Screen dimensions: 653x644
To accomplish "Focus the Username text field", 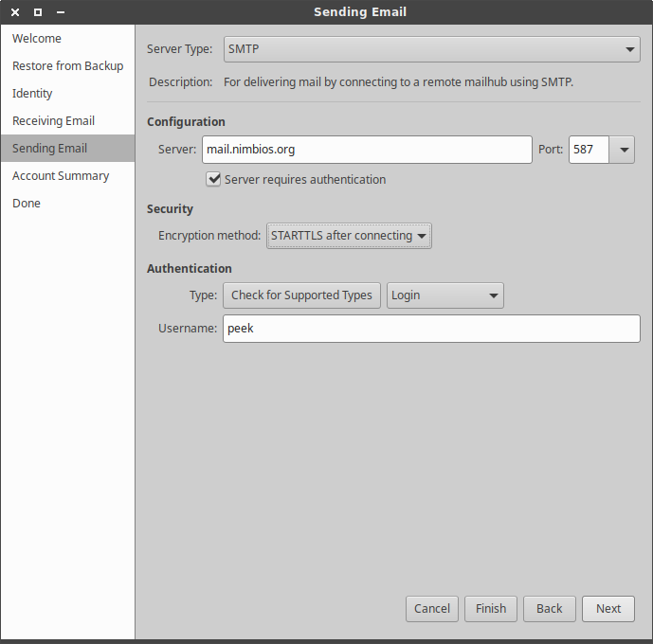I will 431,329.
